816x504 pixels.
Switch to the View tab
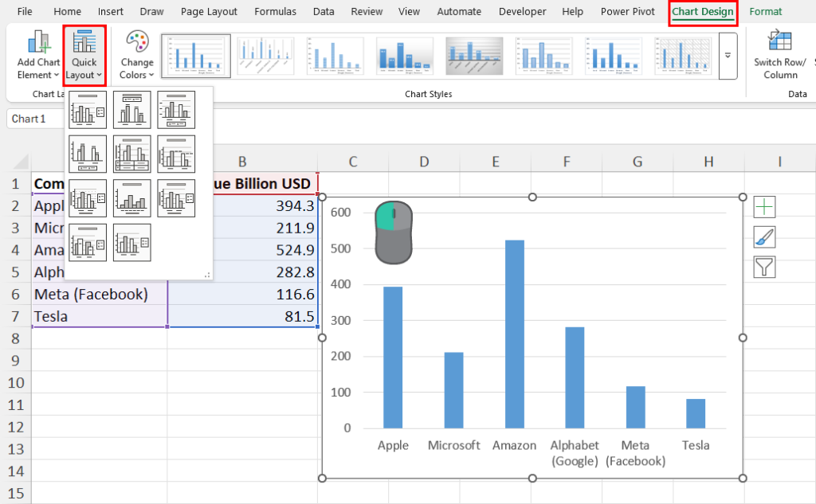(409, 11)
